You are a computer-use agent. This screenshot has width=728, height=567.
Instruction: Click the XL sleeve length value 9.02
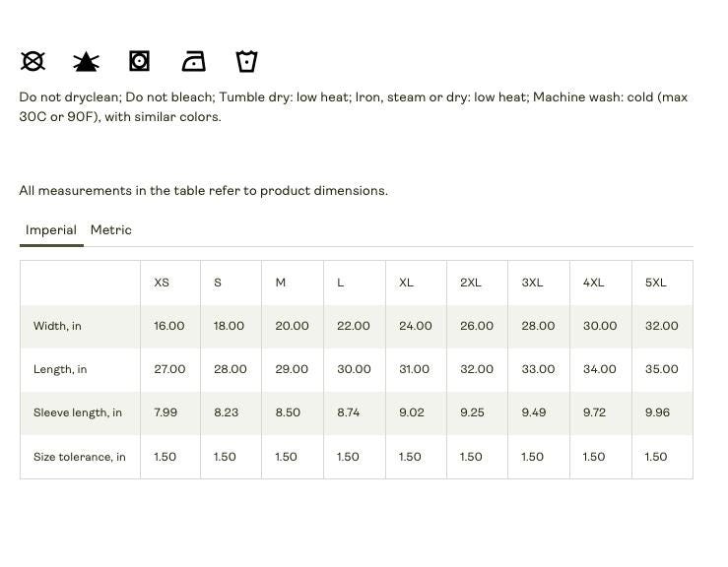[x=412, y=412]
